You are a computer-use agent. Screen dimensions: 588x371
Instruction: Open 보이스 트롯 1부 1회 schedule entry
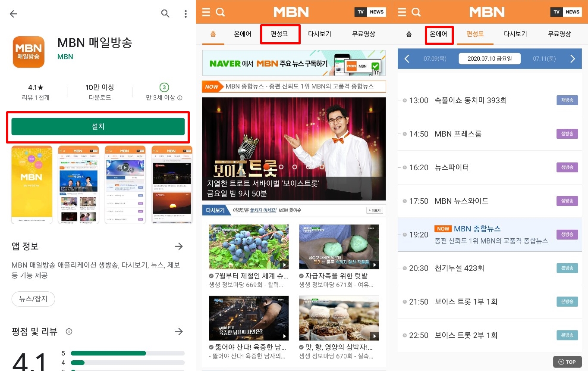click(490, 302)
